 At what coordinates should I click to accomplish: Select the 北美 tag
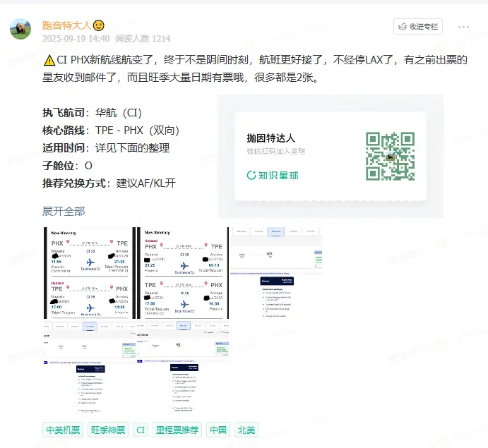(247, 430)
